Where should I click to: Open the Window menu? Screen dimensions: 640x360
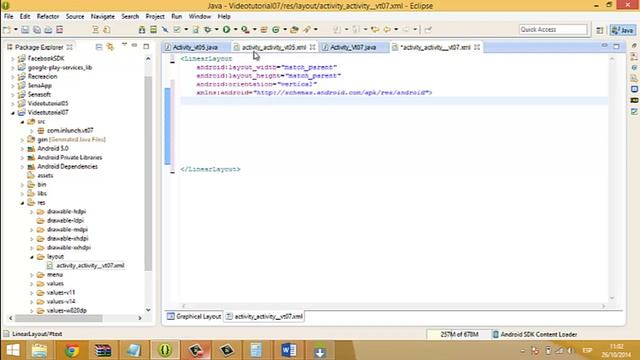click(200, 16)
